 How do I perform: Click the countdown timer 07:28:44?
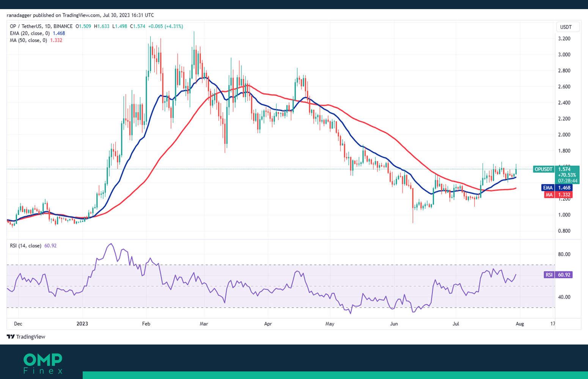click(568, 181)
